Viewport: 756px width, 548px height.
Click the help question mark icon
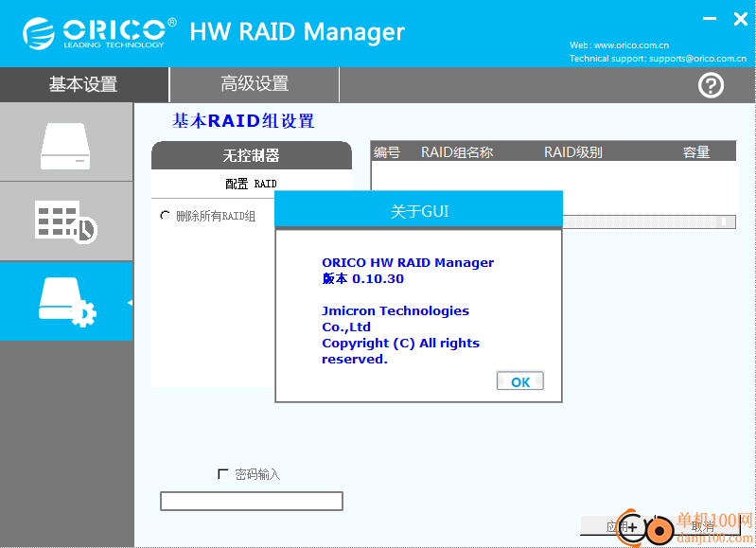click(x=711, y=85)
